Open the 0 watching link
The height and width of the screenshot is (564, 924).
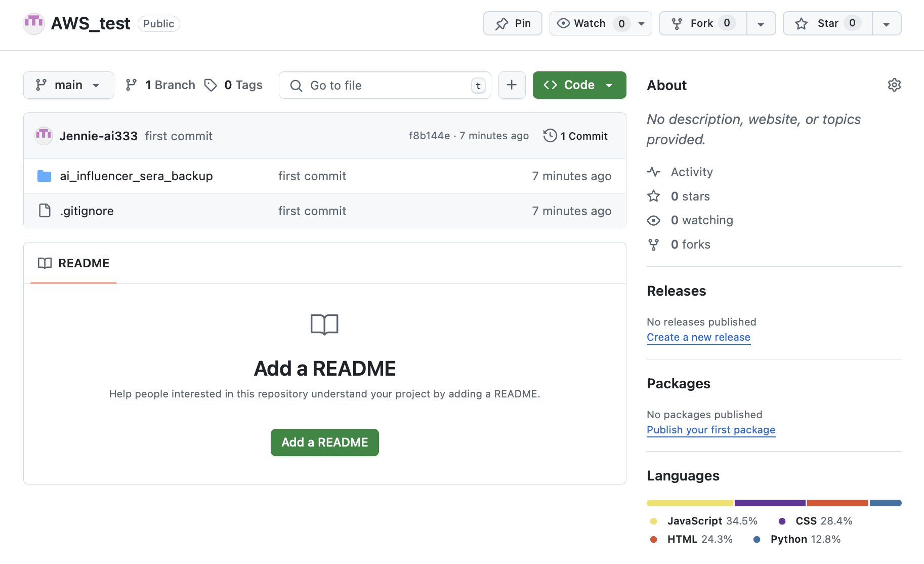point(690,220)
